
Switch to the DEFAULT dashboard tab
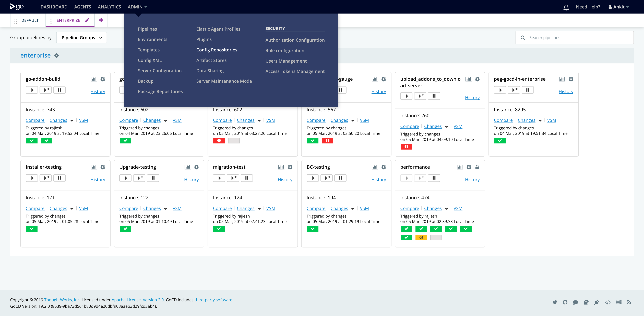(x=30, y=20)
